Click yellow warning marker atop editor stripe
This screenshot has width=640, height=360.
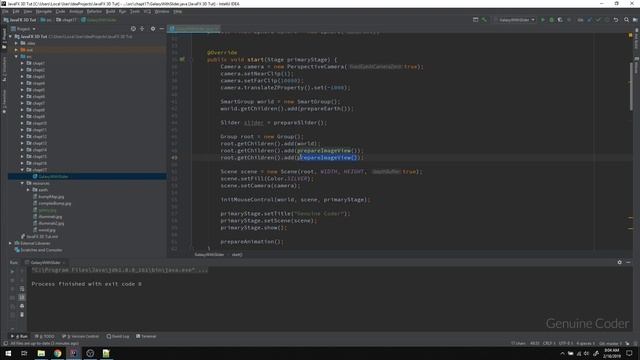point(631,36)
